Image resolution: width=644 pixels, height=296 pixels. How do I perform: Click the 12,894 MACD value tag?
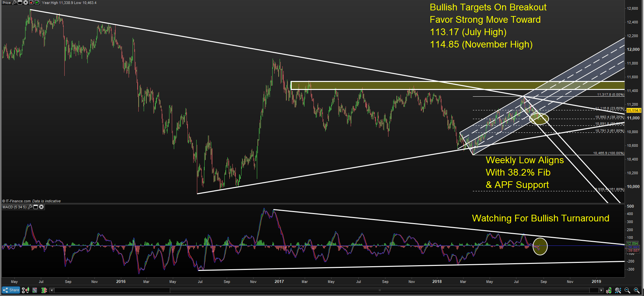[x=632, y=243]
